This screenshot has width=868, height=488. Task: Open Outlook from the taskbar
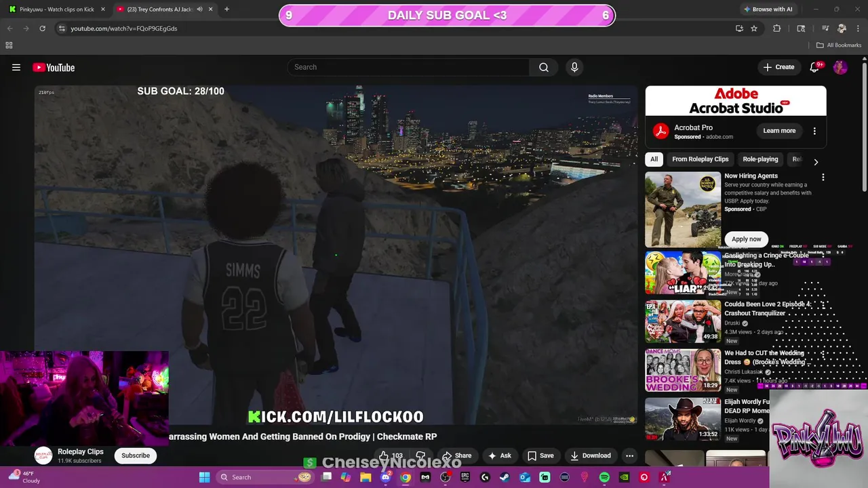coord(525,477)
